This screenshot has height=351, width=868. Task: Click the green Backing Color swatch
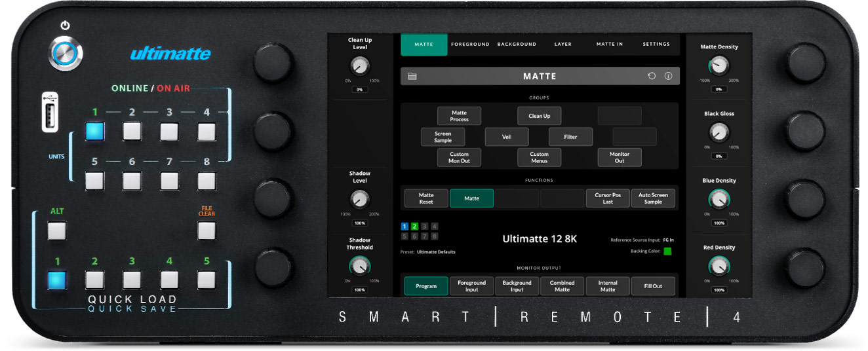pos(667,251)
